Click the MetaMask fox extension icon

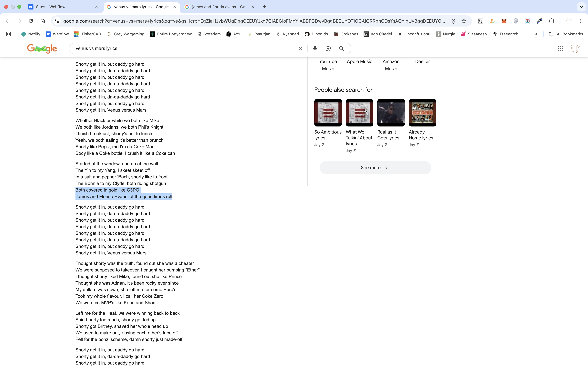504,21
